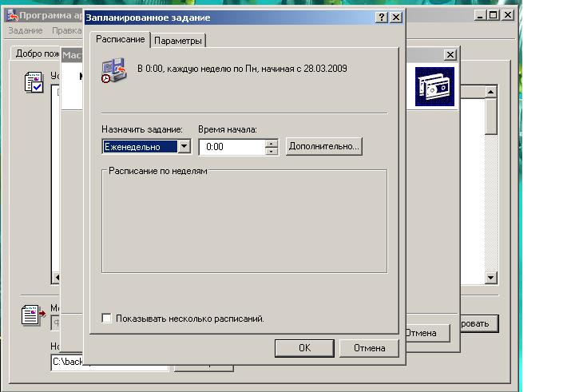This screenshot has height=392, width=575.
Task: Click the backup wizard tape-drive image
Action: coord(434,86)
